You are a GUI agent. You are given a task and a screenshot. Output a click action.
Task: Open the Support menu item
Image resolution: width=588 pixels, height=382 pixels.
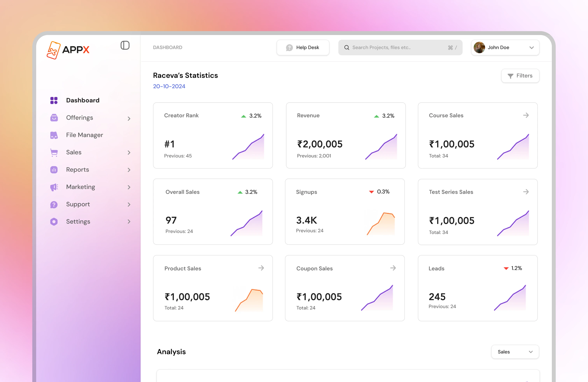[x=78, y=204]
